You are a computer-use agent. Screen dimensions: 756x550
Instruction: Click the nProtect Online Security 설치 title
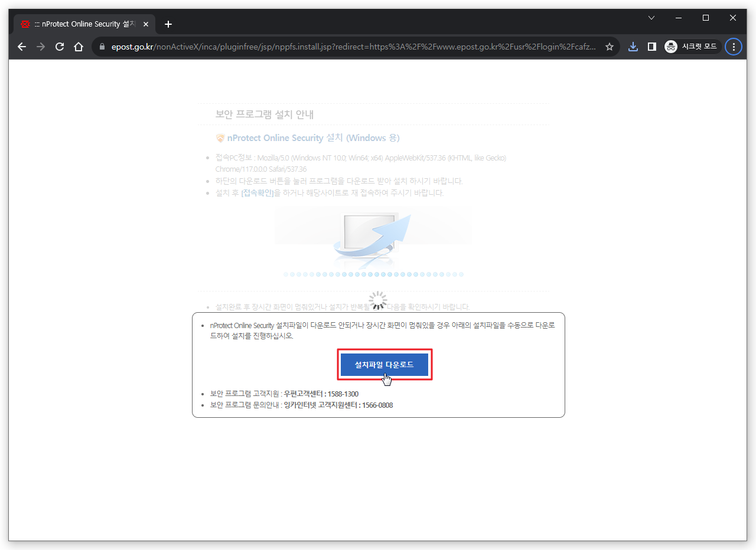click(313, 138)
